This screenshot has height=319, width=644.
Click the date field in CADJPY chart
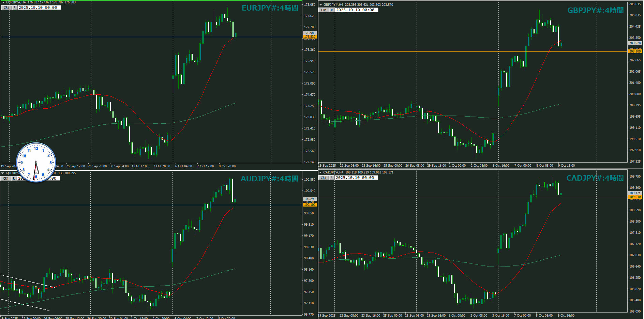pos(356,178)
